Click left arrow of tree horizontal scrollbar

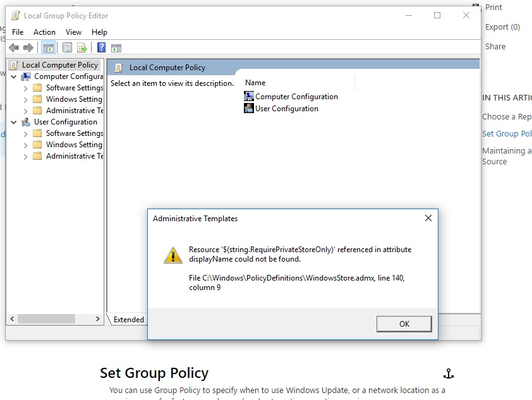12,319
